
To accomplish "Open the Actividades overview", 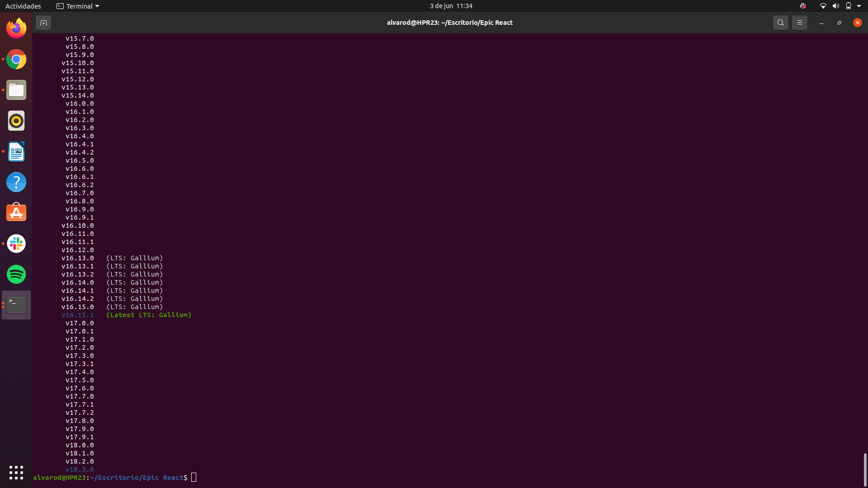I will pyautogui.click(x=23, y=6).
